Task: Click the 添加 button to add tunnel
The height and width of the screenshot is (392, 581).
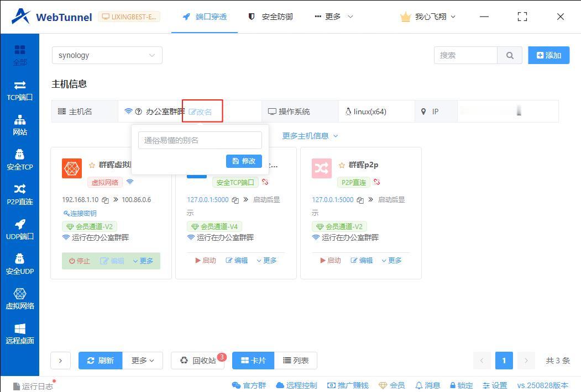Action: (548, 55)
